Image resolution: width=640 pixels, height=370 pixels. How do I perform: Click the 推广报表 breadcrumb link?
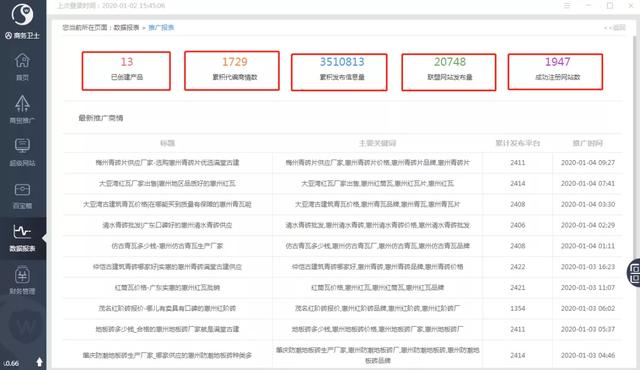point(161,28)
